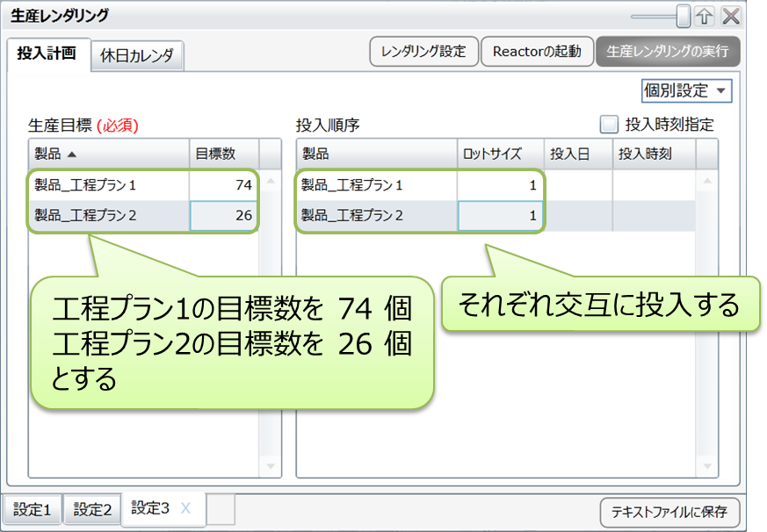The image size is (767, 532).
Task: Click the 投入日 column header
Action: pyautogui.click(x=568, y=154)
